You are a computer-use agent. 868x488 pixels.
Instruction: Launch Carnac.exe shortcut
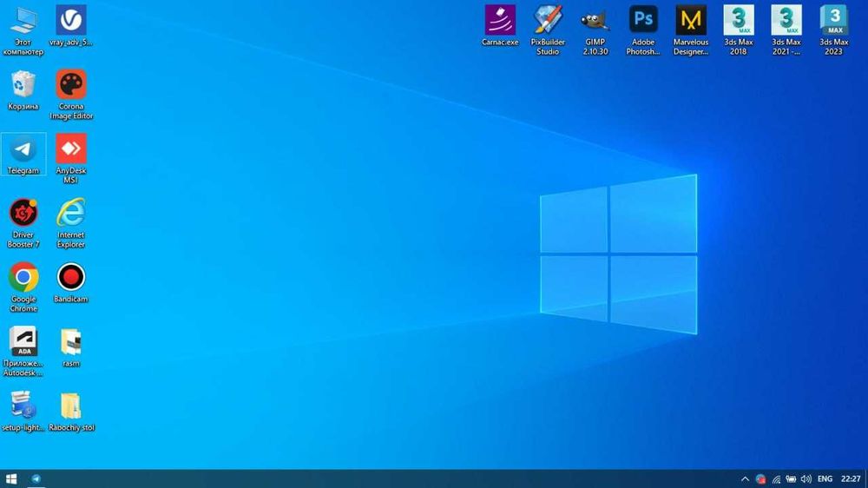point(500,26)
